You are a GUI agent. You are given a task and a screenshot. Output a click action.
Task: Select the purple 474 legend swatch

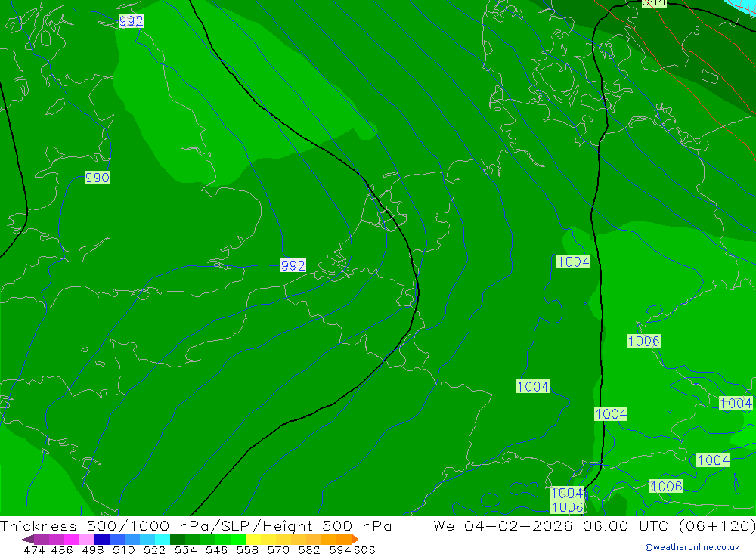pos(42,539)
